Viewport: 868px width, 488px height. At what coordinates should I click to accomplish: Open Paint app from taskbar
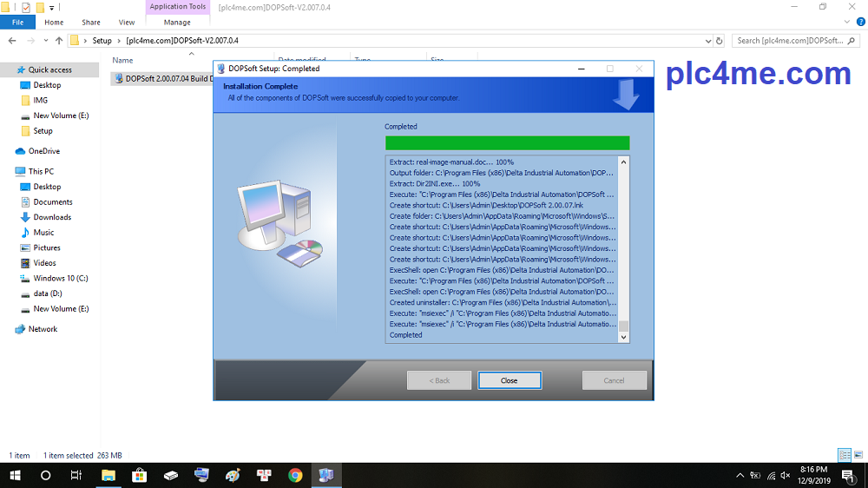[x=233, y=475]
